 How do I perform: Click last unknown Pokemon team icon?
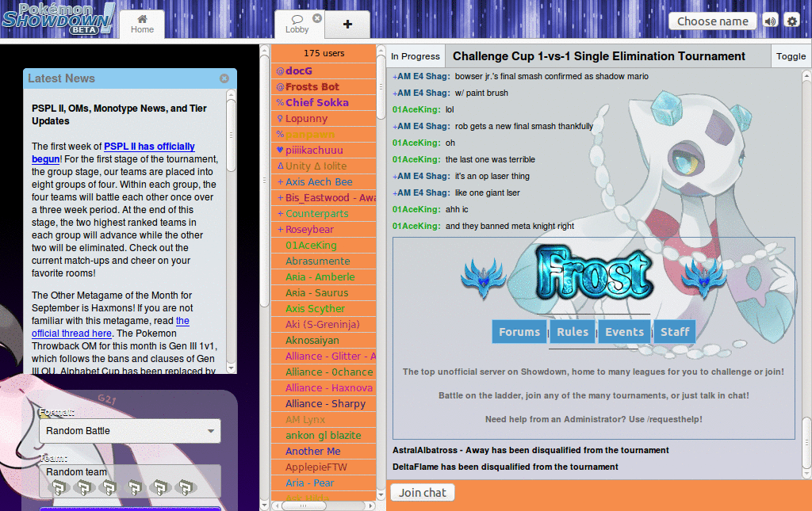[186, 487]
